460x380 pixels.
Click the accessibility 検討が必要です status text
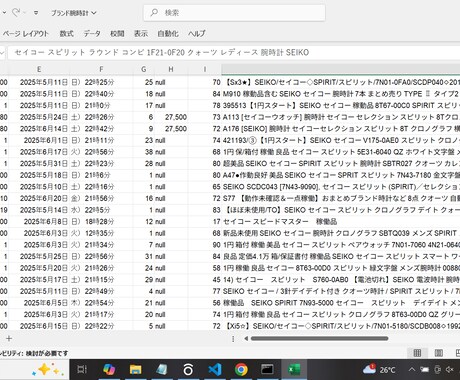[34, 353]
